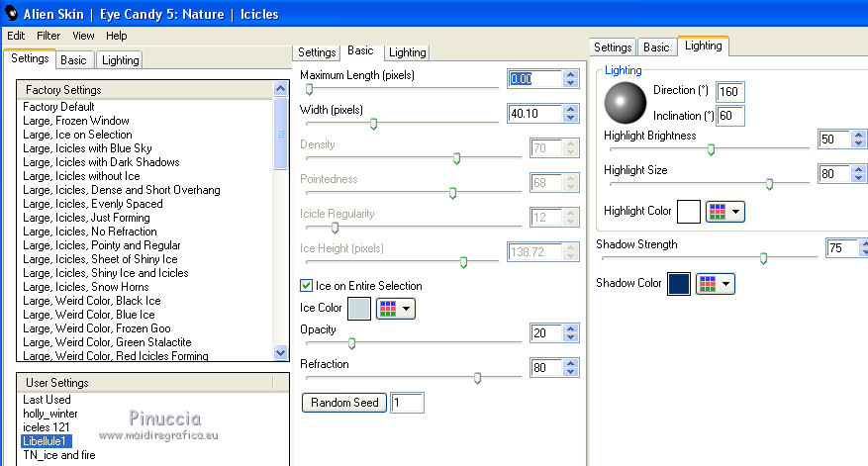
Task: Select the Libellule1 user setting
Action: (46, 441)
